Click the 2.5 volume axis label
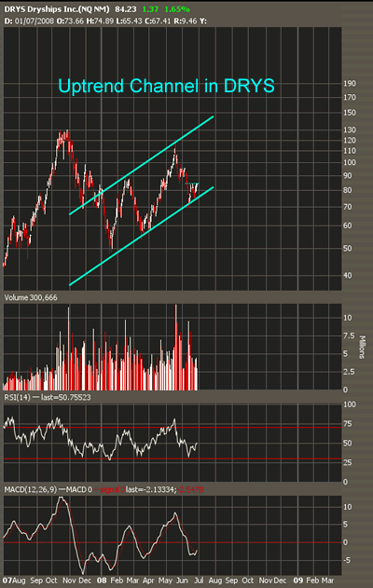Screen dimensions: 373x588 (349, 372)
